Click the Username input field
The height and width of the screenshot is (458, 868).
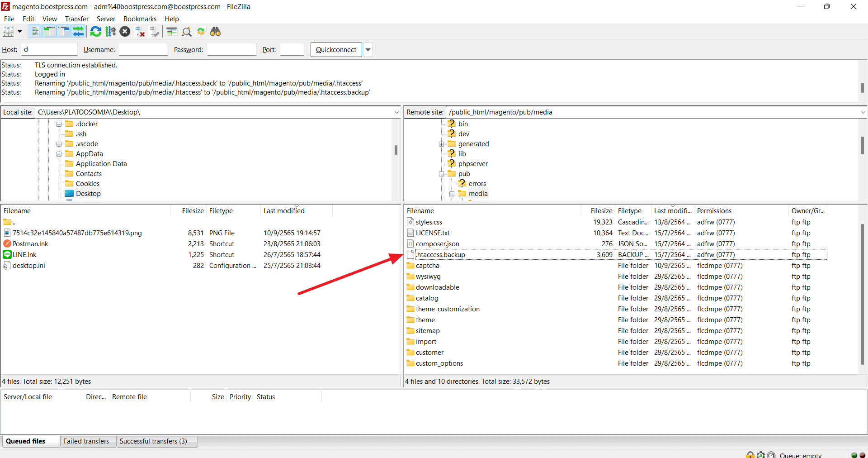pos(143,50)
